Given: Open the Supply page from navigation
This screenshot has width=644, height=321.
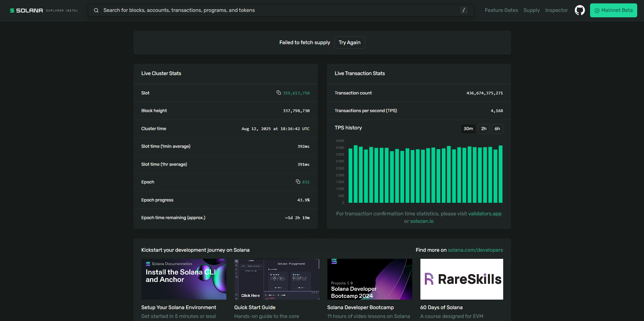Looking at the screenshot, I should point(531,10).
